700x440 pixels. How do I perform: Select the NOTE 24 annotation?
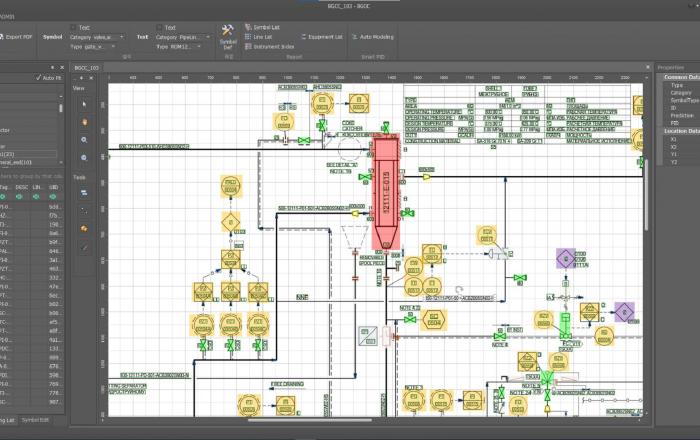point(521,393)
